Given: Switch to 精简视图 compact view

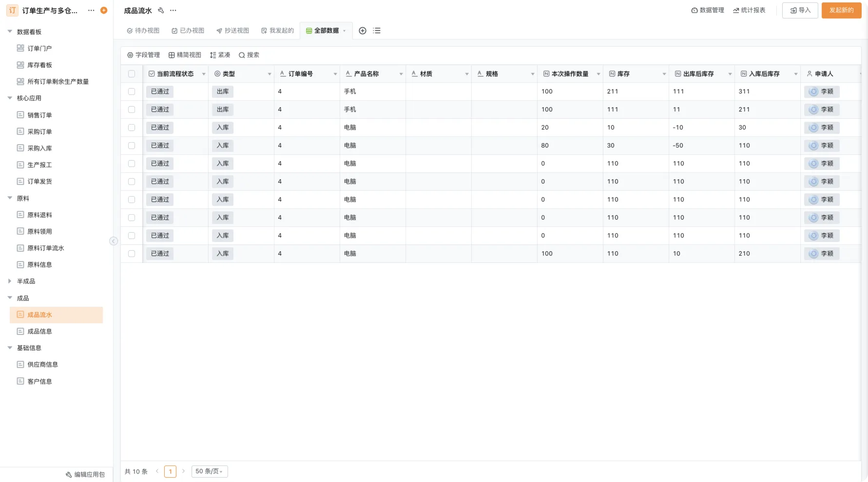Looking at the screenshot, I should [x=185, y=55].
